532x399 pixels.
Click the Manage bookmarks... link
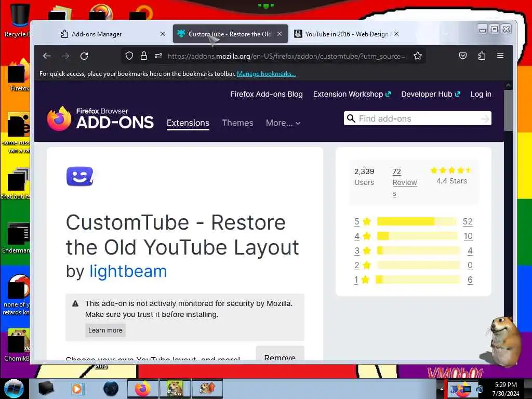(267, 74)
